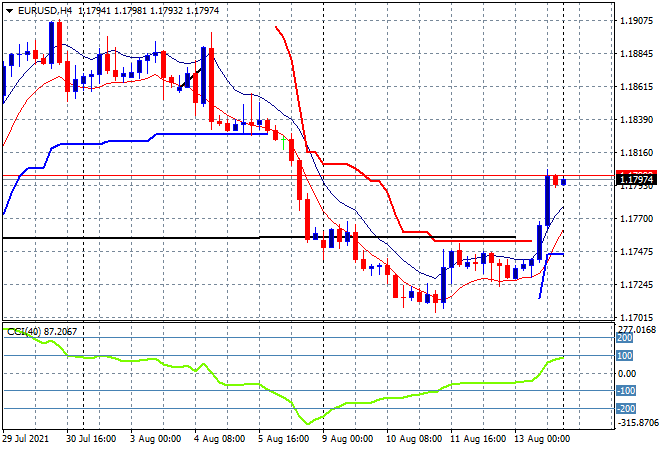660x450 pixels.
Task: Select the 3 Aug 00:00 time label
Action: click(x=156, y=439)
